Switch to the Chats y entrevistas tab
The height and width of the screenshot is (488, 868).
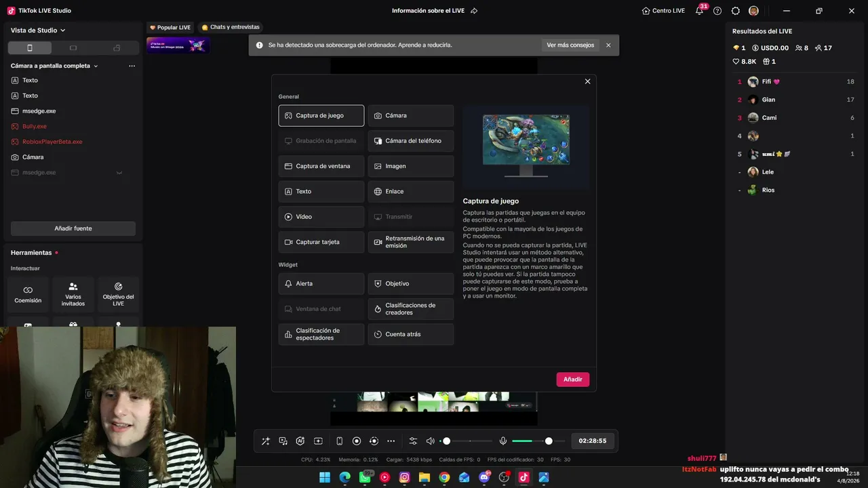click(x=231, y=27)
